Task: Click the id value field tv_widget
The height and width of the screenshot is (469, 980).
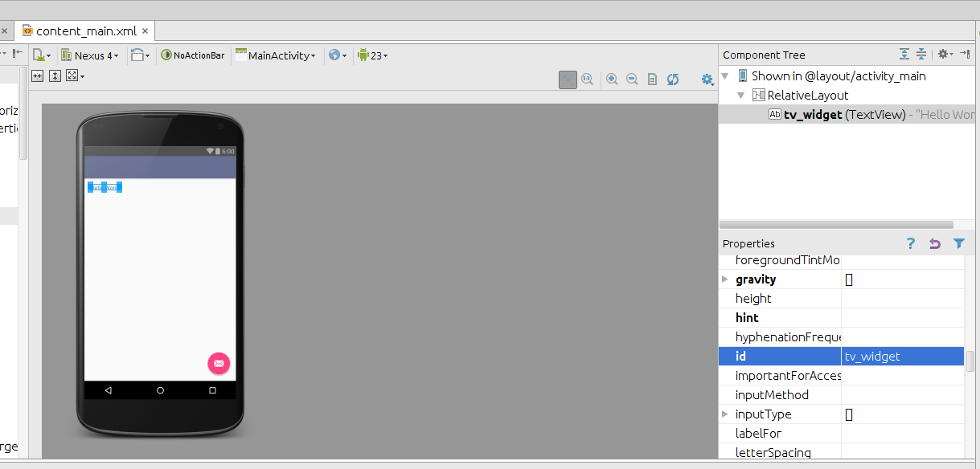Action: pyautogui.click(x=902, y=357)
